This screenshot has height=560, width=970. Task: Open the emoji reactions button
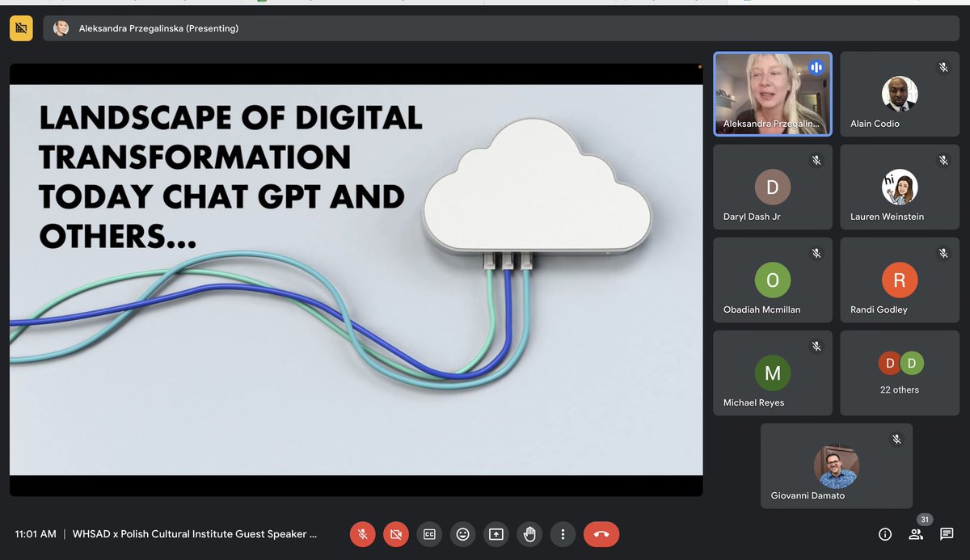(462, 534)
